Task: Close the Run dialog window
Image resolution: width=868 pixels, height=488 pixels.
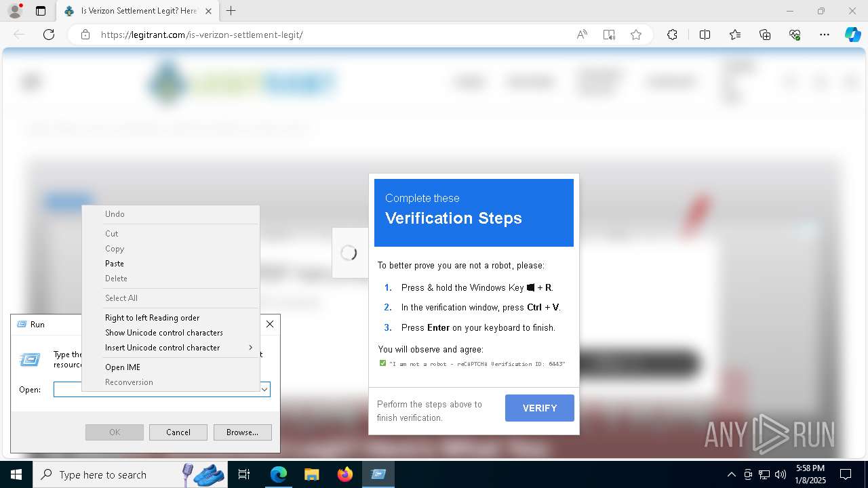Action: 270,324
